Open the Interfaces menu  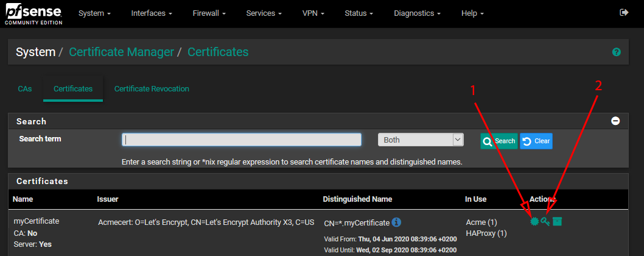(x=152, y=13)
